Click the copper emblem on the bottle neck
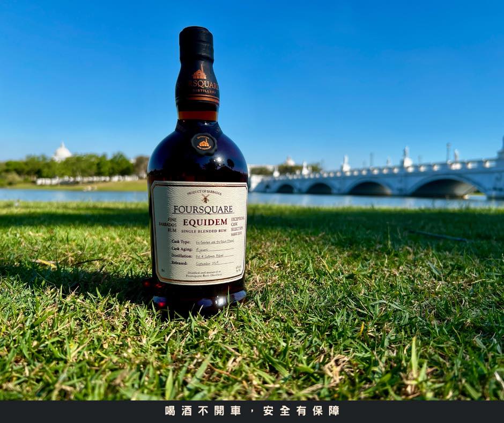 [x=199, y=74]
